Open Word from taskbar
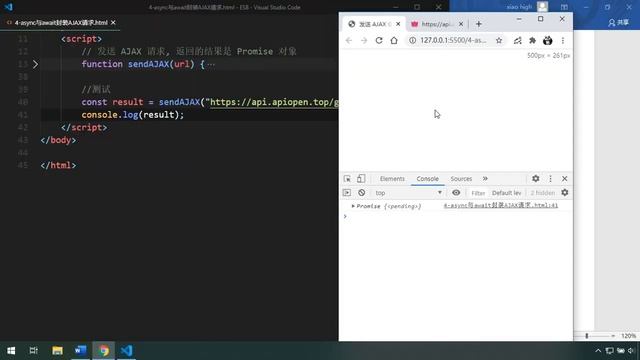This screenshot has width=640, height=360. 80,351
